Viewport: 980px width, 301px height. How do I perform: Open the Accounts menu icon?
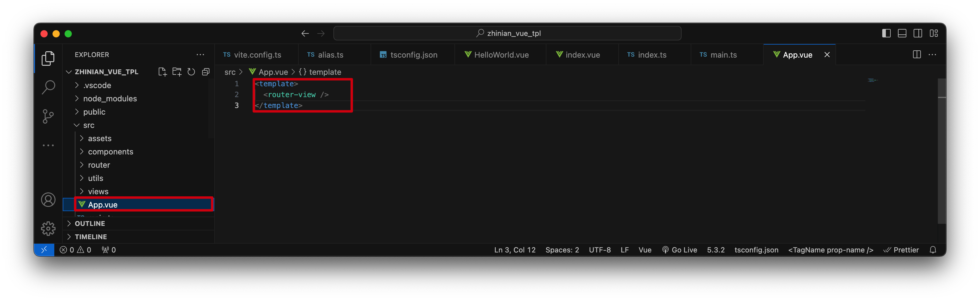click(48, 200)
